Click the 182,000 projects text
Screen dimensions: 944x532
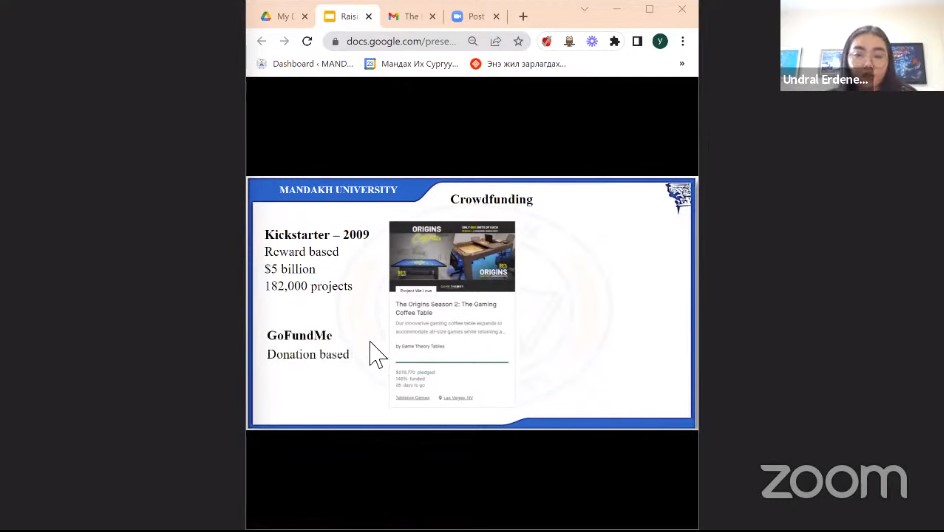tap(308, 286)
